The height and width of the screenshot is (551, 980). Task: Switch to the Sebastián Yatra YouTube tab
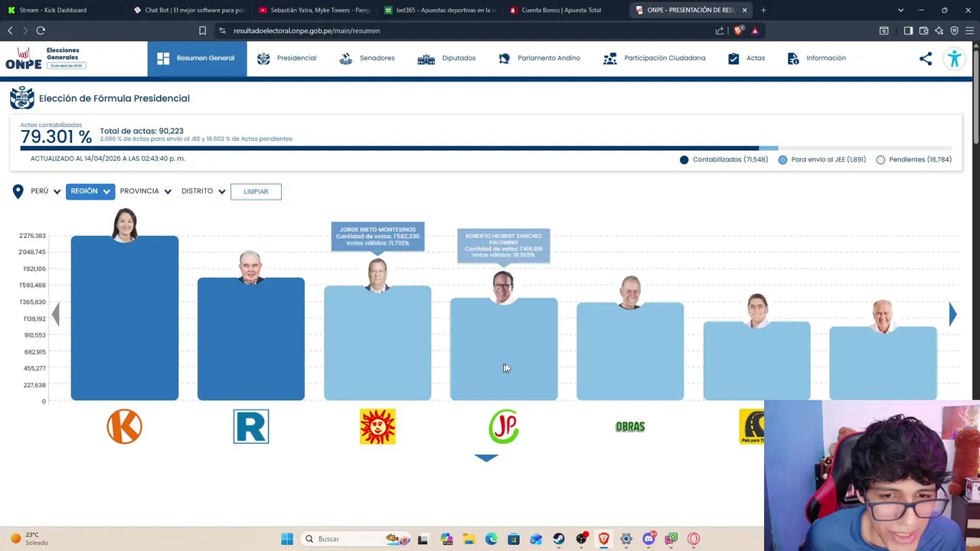click(x=314, y=10)
